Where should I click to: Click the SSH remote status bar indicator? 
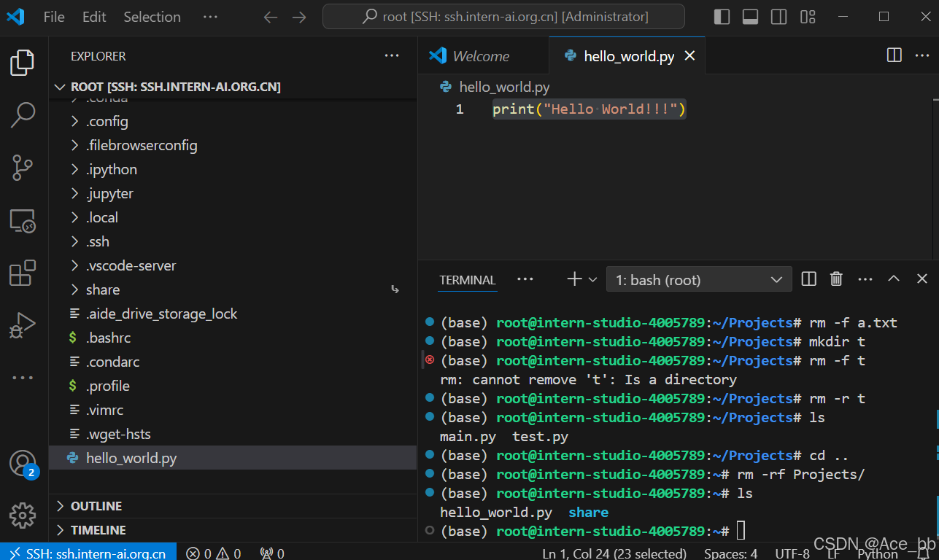(88, 553)
